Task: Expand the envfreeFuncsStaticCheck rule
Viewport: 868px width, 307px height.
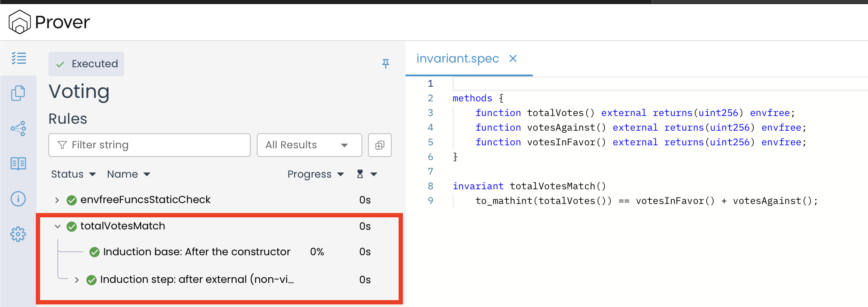Action: pos(57,200)
